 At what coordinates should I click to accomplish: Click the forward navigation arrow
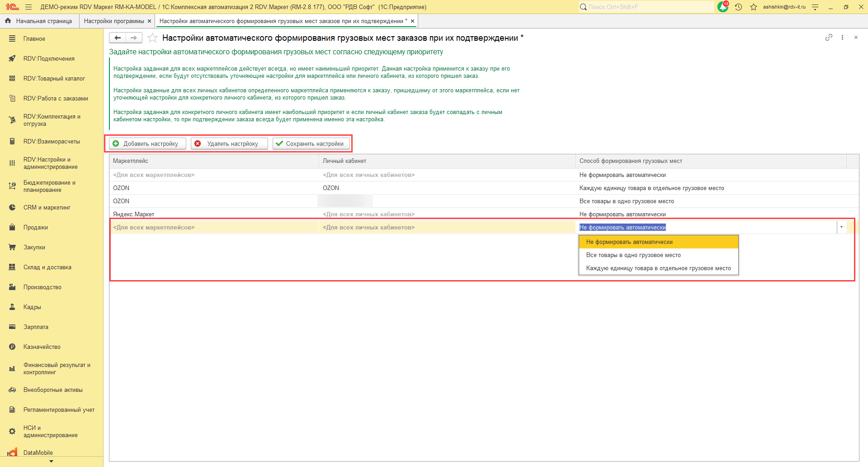(x=134, y=38)
